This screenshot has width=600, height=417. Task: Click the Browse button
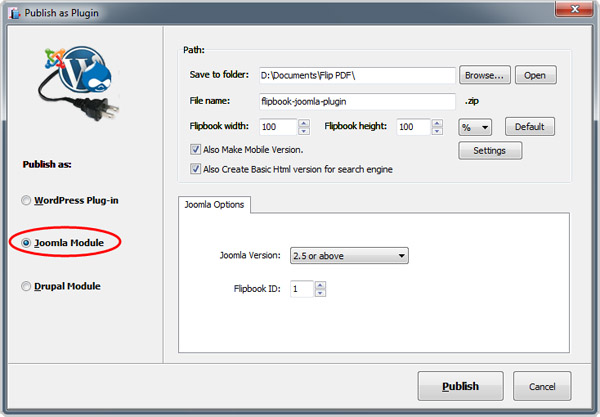[x=486, y=75]
